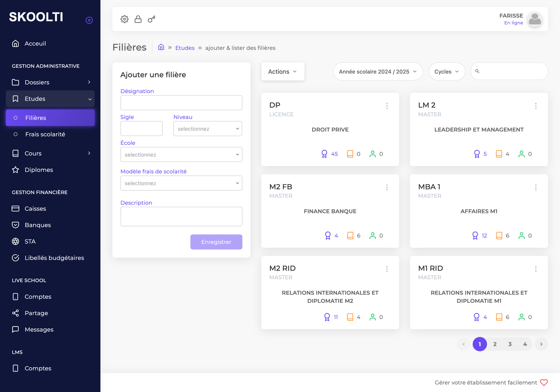Screen dimensions: 560x392
Task: Click the padlock icon in top toolbar
Action: coord(138,19)
